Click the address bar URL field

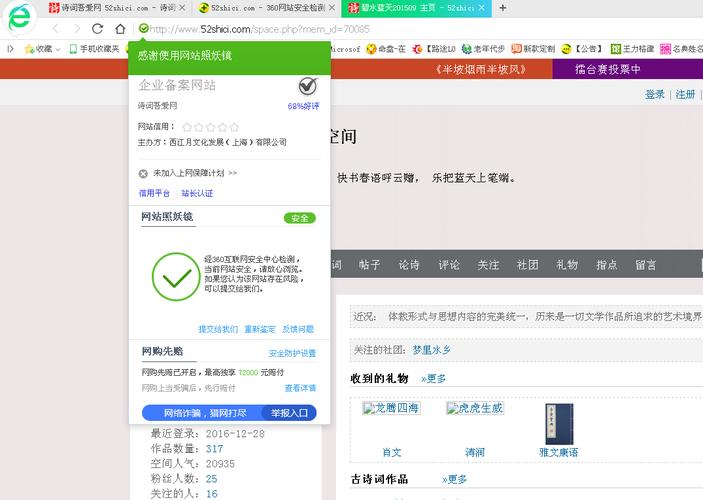[x=260, y=29]
